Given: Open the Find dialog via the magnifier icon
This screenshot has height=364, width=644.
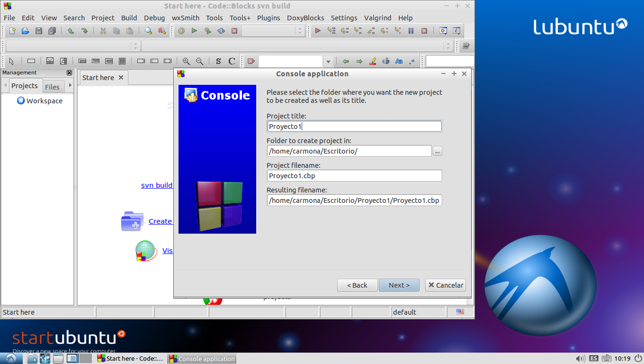Looking at the screenshot, I should tap(148, 30).
